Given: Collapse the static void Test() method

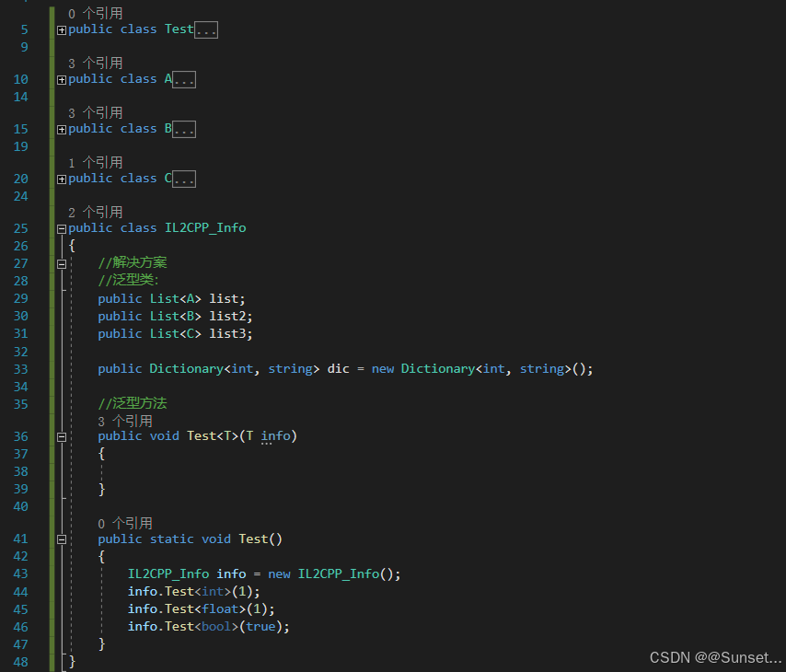Looking at the screenshot, I should [62, 539].
